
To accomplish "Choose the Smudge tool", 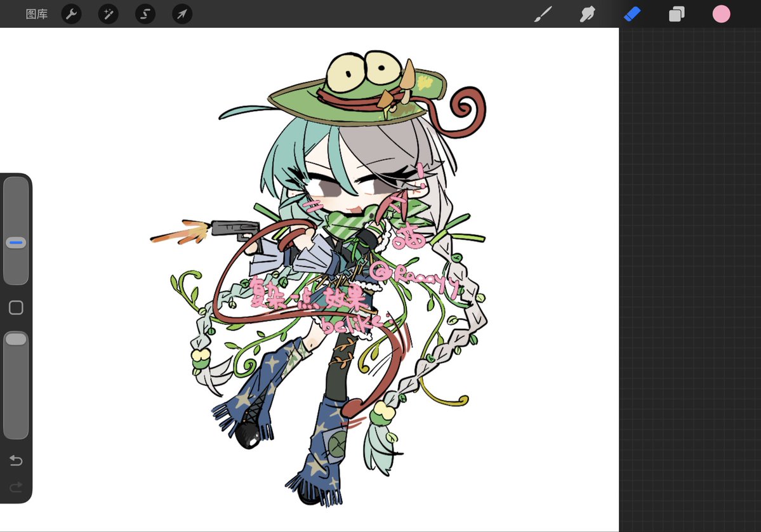I will coord(587,13).
